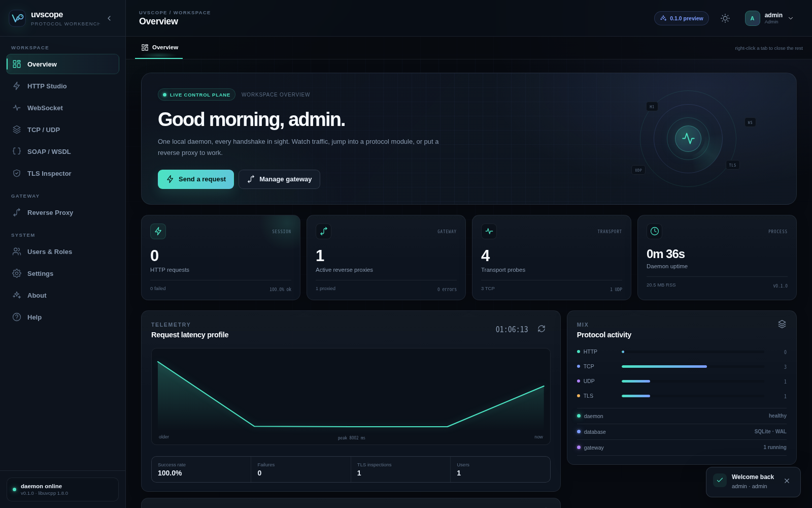
Task: Click the About sparkle icon
Action: click(17, 295)
